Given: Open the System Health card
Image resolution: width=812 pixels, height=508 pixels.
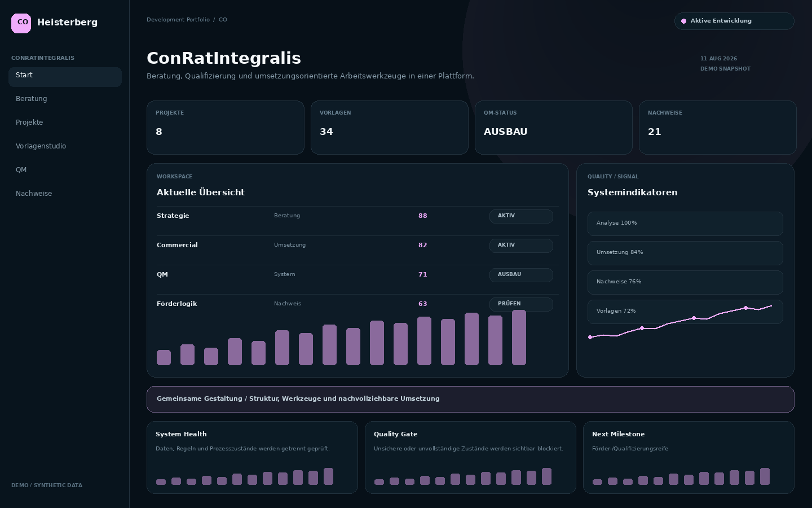Looking at the screenshot, I should pyautogui.click(x=252, y=457).
